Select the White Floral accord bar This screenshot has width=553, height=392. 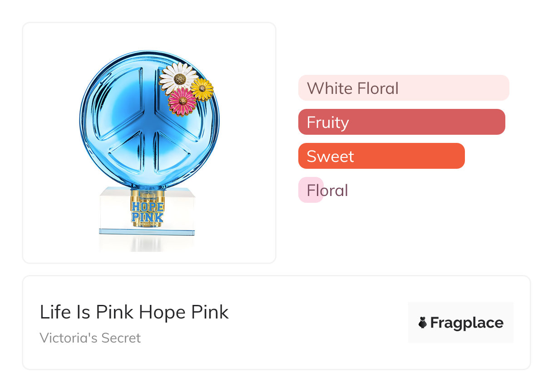404,88
